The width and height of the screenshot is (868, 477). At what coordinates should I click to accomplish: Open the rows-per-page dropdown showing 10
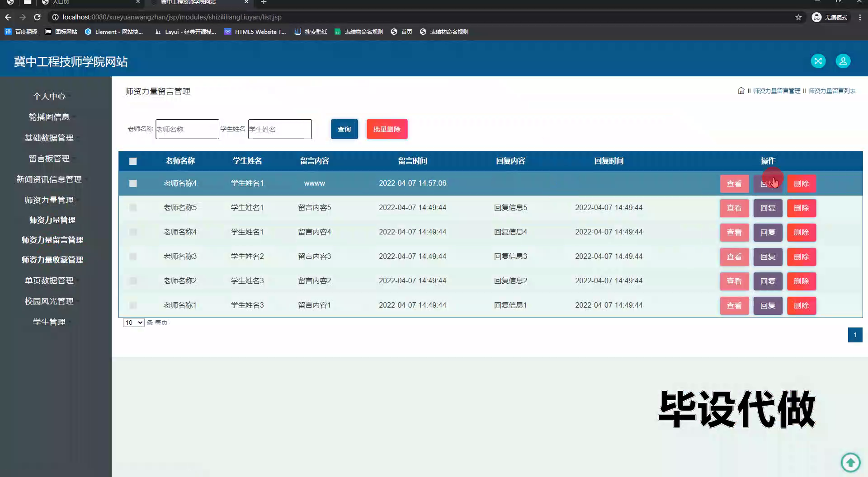point(133,323)
